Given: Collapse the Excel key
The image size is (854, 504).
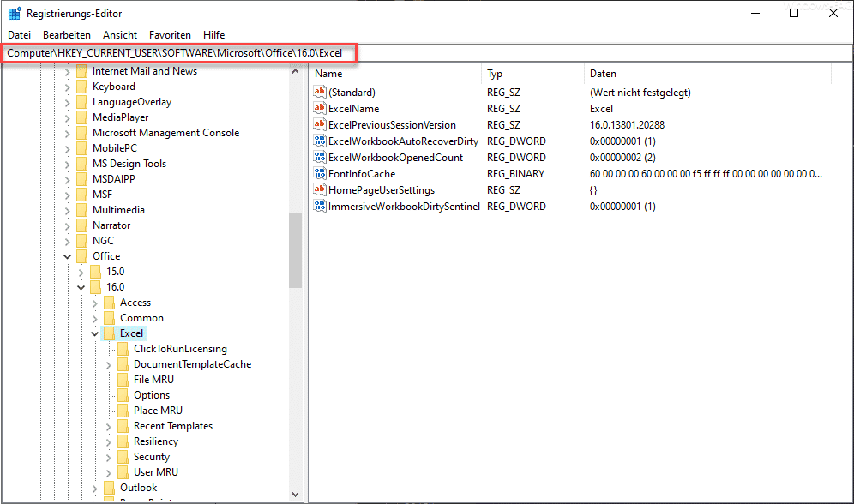Looking at the screenshot, I should pos(95,333).
